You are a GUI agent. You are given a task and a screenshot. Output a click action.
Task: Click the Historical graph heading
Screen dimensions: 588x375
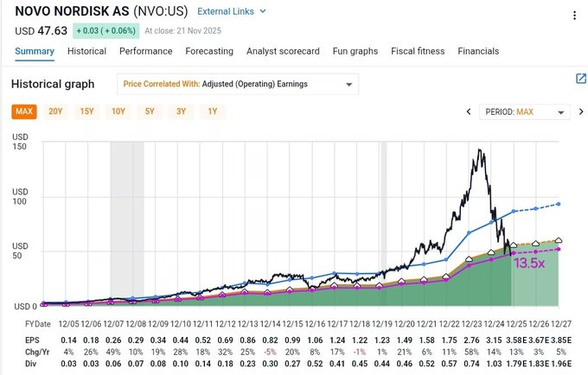53,84
